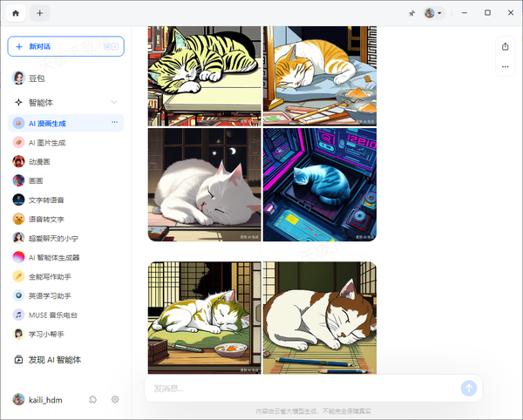Open the more options ellipsis on right panel
The height and width of the screenshot is (420, 523).
pos(505,66)
